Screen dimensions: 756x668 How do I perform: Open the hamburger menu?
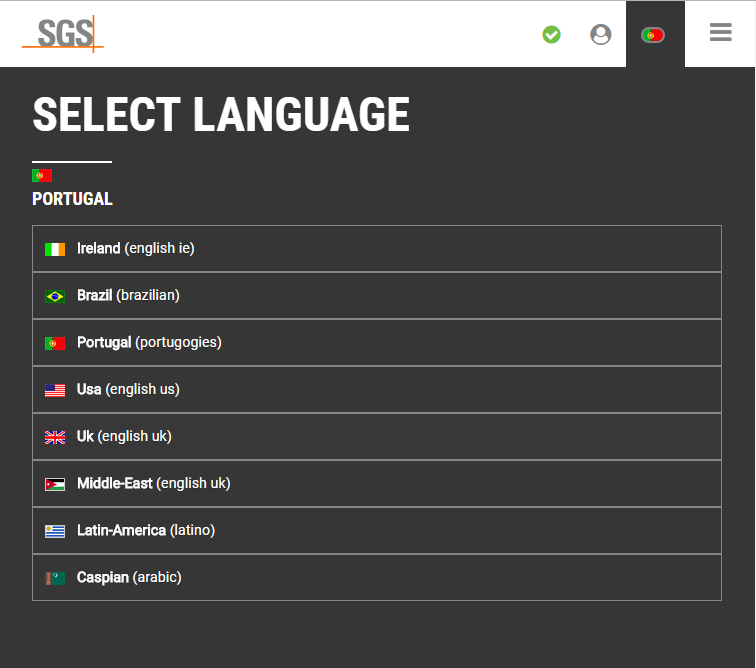[720, 32]
